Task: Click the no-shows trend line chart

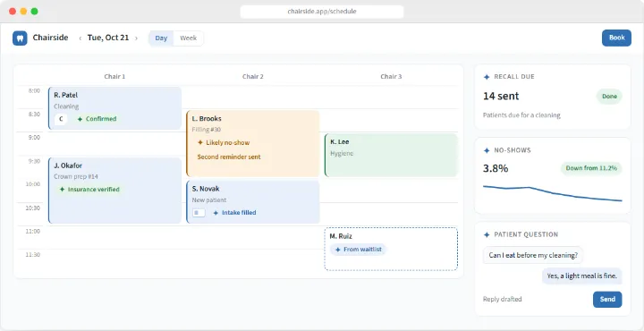Action: click(x=553, y=193)
